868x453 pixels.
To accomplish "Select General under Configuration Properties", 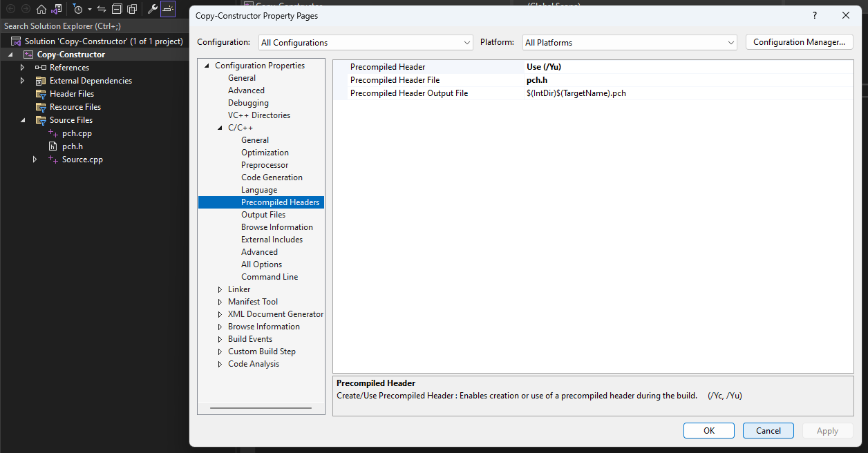I will tap(242, 78).
